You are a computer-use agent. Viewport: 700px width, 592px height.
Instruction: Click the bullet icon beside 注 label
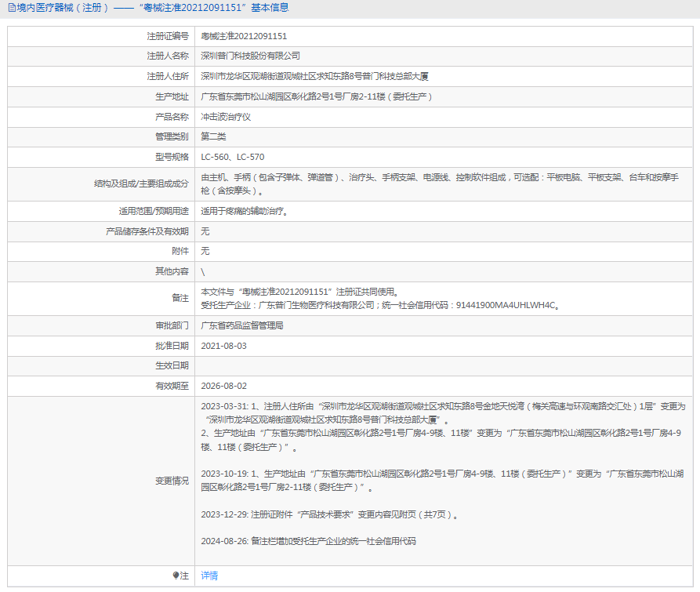tap(176, 576)
